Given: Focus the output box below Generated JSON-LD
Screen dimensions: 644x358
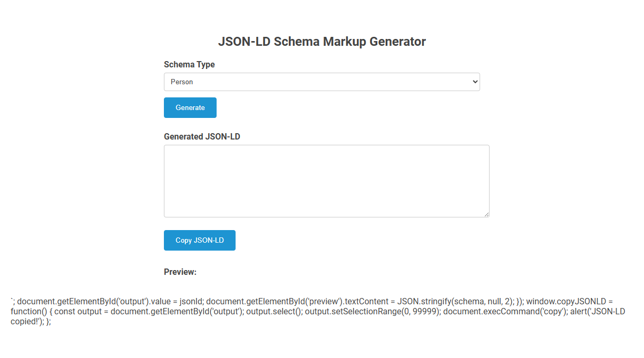Looking at the screenshot, I should (x=326, y=181).
